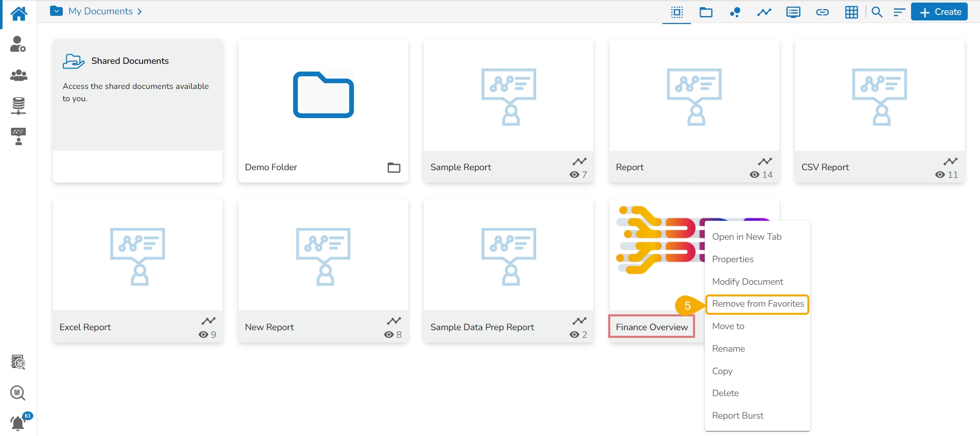Open the sort options icon
The image size is (980, 436).
pos(899,12)
